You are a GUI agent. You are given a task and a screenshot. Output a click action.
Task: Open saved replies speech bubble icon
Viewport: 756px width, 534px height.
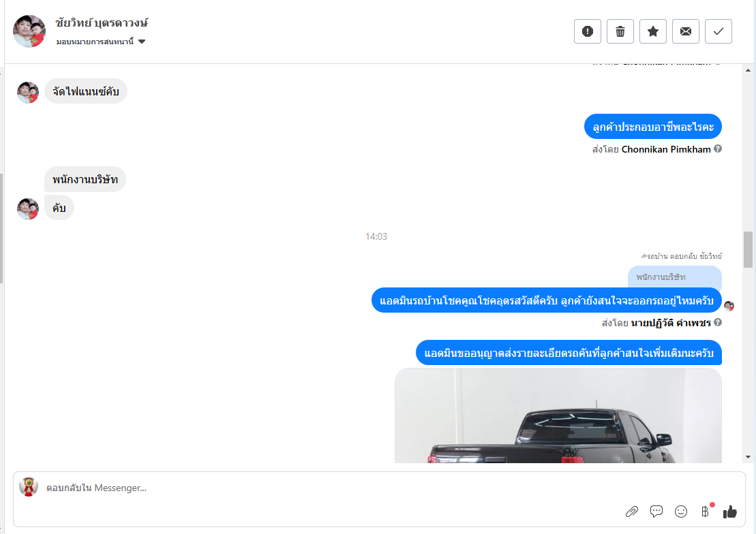(656, 512)
